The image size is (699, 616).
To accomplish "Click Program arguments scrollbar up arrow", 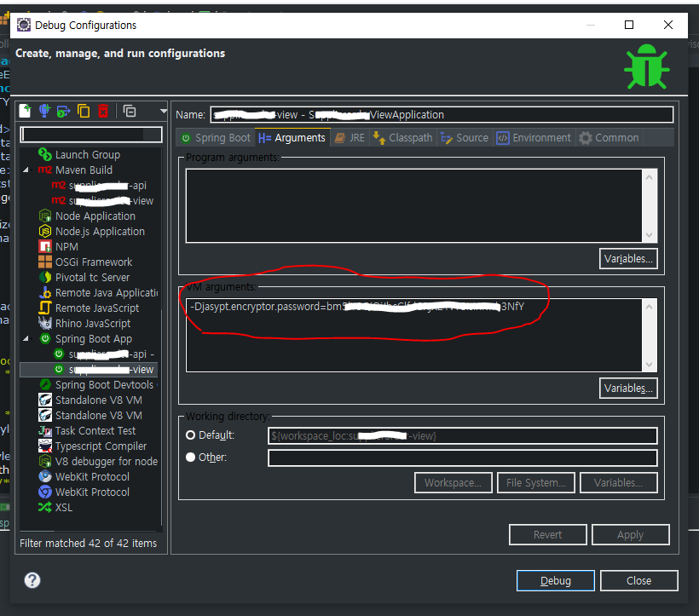I will (x=649, y=177).
